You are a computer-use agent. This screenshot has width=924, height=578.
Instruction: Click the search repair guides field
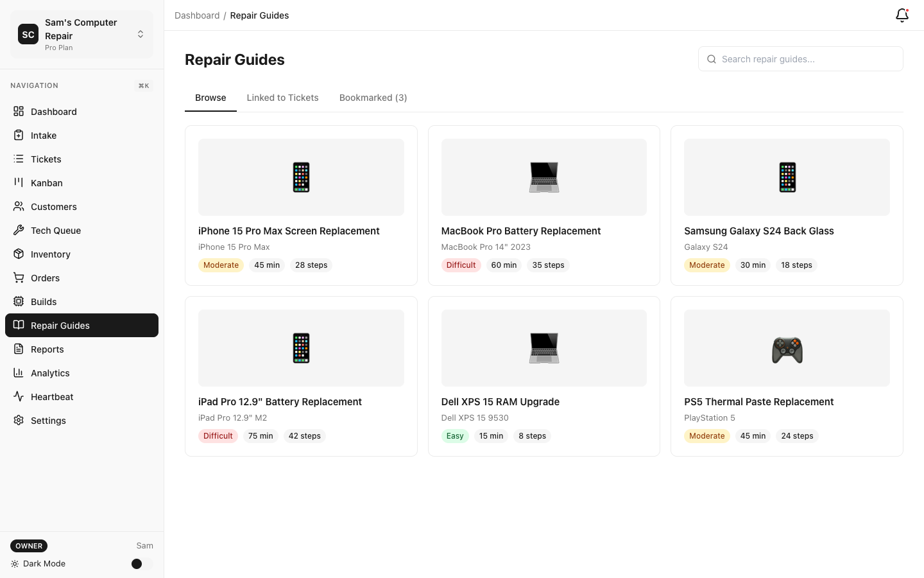coord(800,58)
